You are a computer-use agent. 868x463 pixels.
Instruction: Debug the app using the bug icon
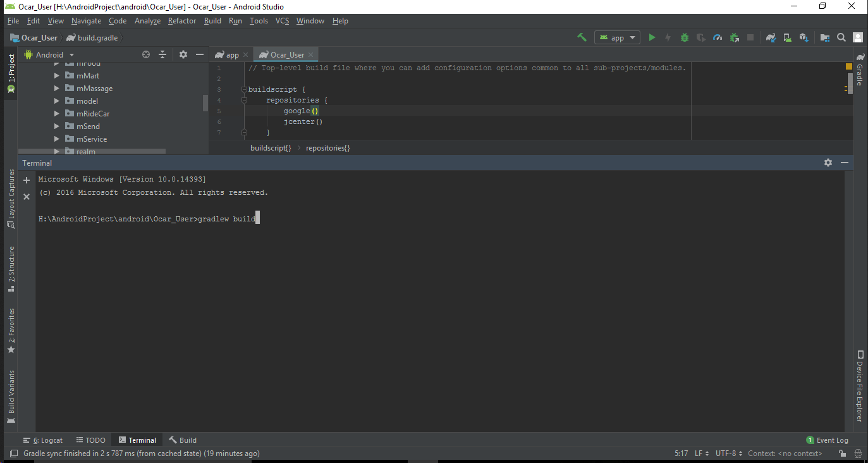(685, 37)
